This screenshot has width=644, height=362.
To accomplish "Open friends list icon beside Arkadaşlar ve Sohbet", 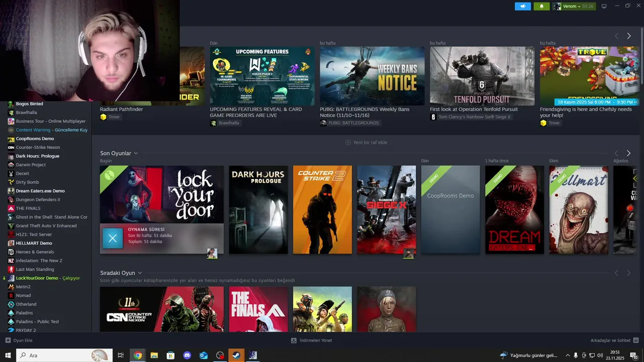I will tap(635, 340).
